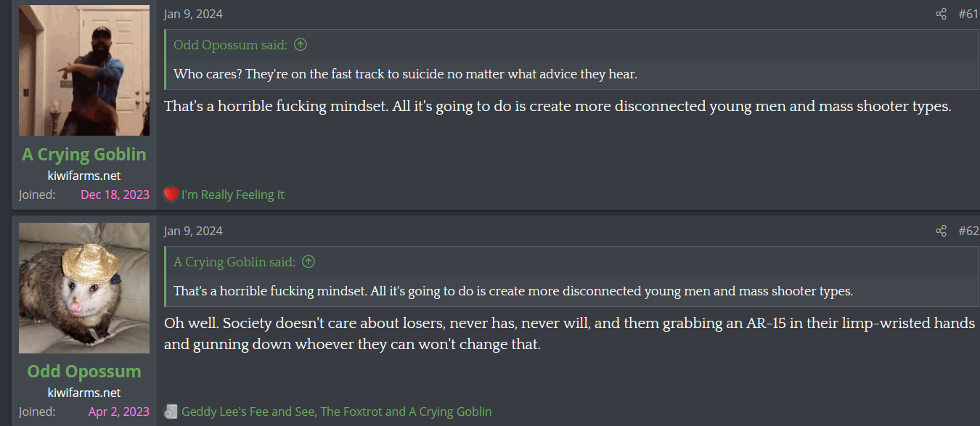Click "A Crying Goblin" in post #62 reactions
This screenshot has width=980, height=426.
click(450, 411)
